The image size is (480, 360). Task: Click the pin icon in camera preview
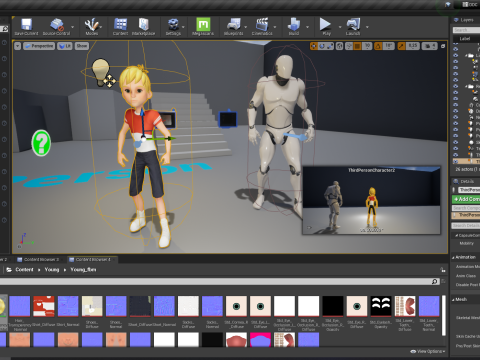click(309, 228)
